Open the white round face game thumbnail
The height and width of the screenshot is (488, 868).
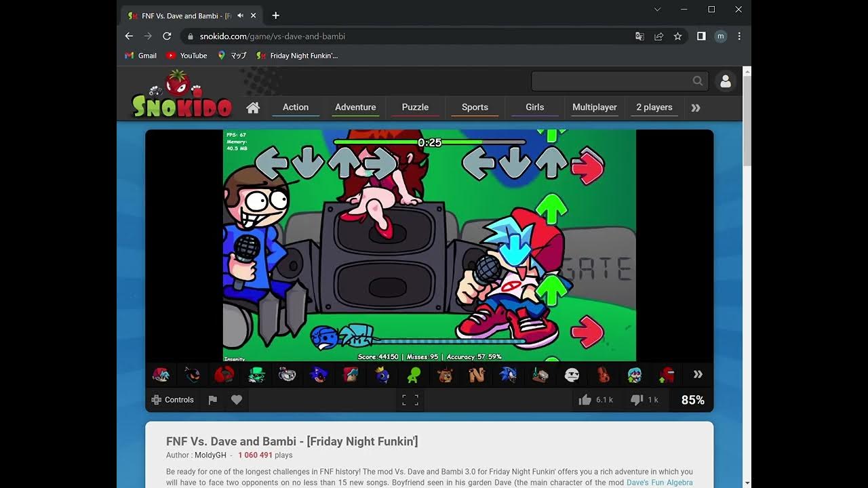pos(572,374)
